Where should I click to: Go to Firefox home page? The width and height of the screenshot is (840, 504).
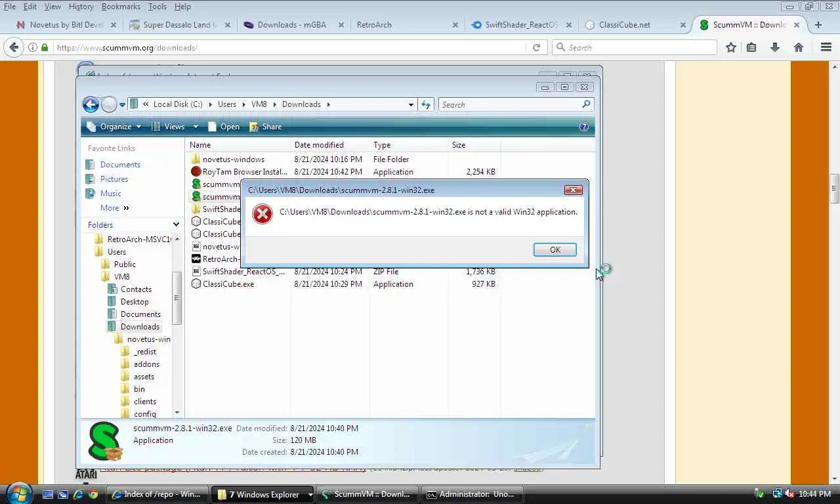point(799,47)
